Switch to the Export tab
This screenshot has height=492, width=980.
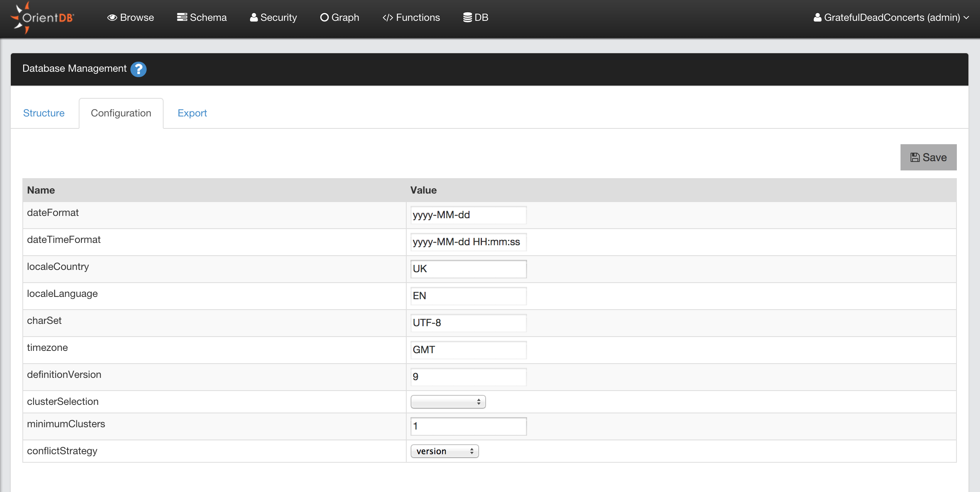pos(193,113)
